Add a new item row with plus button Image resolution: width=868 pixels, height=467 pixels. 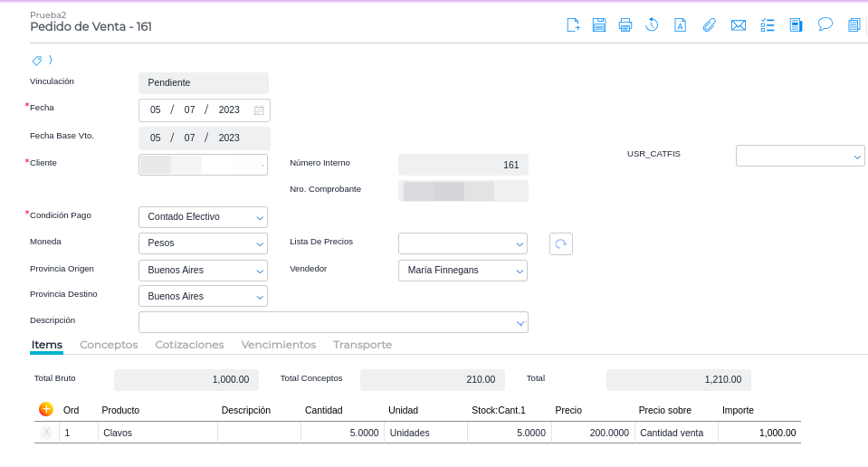(46, 410)
